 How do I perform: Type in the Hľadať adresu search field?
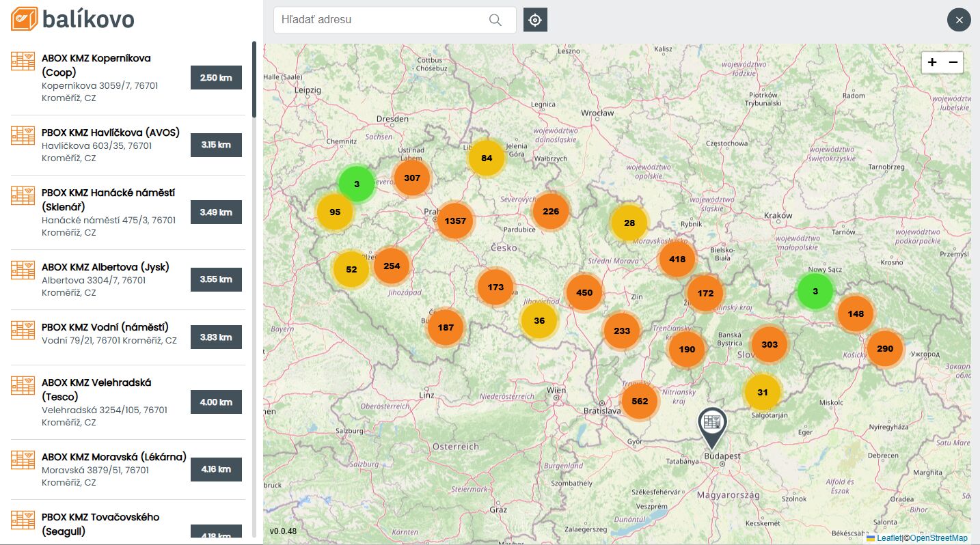379,20
